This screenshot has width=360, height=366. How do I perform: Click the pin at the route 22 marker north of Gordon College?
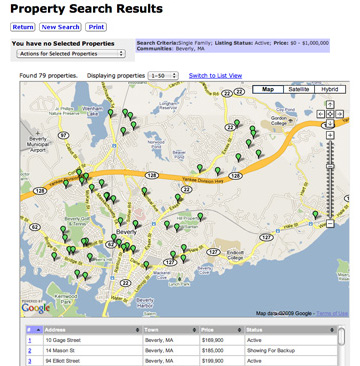[237, 123]
